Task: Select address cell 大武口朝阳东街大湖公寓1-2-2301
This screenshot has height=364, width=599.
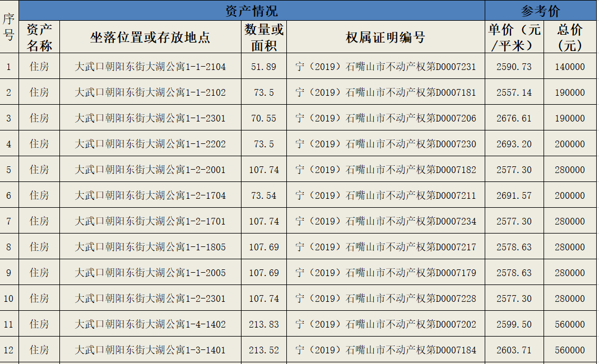Action: [x=150, y=298]
